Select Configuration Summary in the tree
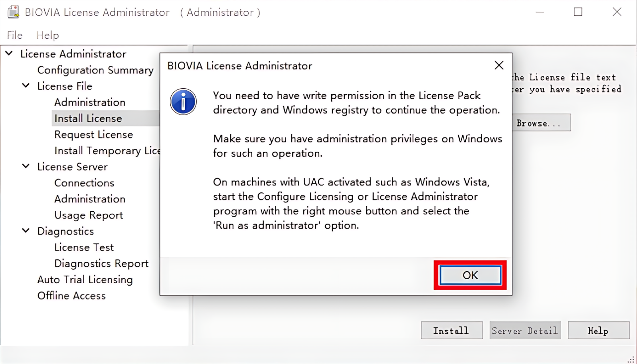This screenshot has width=637, height=364. [95, 70]
